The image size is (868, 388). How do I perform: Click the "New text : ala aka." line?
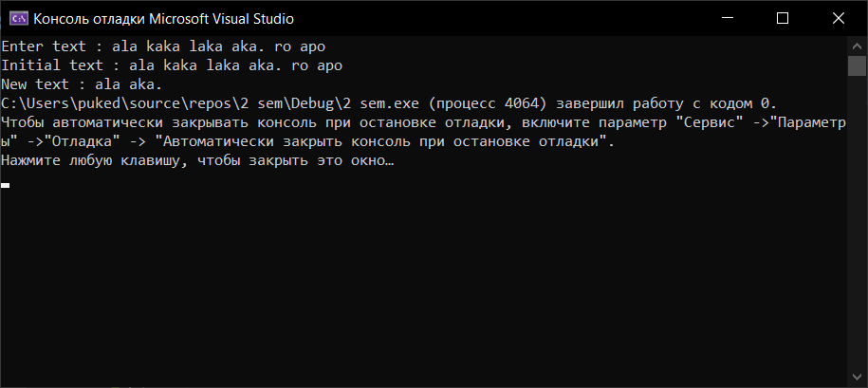82,84
